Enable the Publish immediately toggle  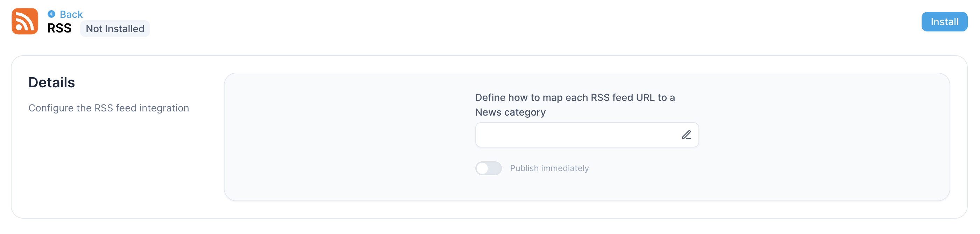(x=489, y=168)
